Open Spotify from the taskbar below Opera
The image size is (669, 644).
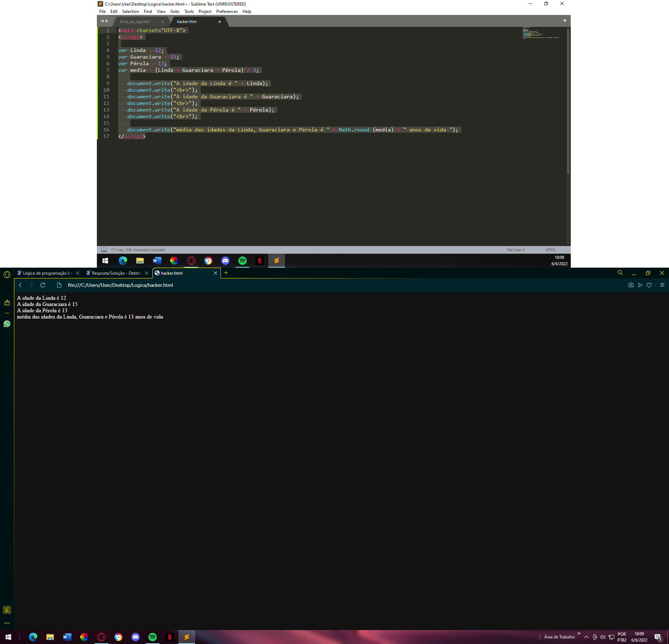click(x=153, y=637)
